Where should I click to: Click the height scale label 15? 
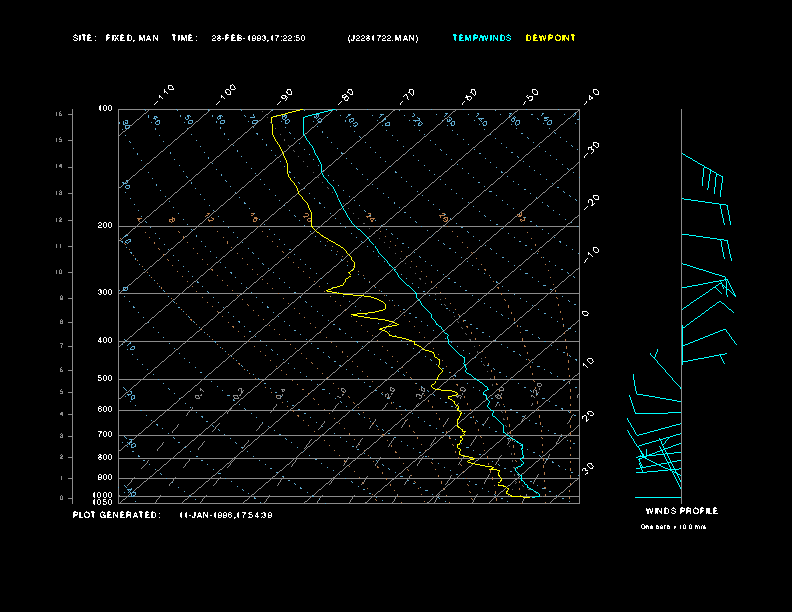[60, 140]
